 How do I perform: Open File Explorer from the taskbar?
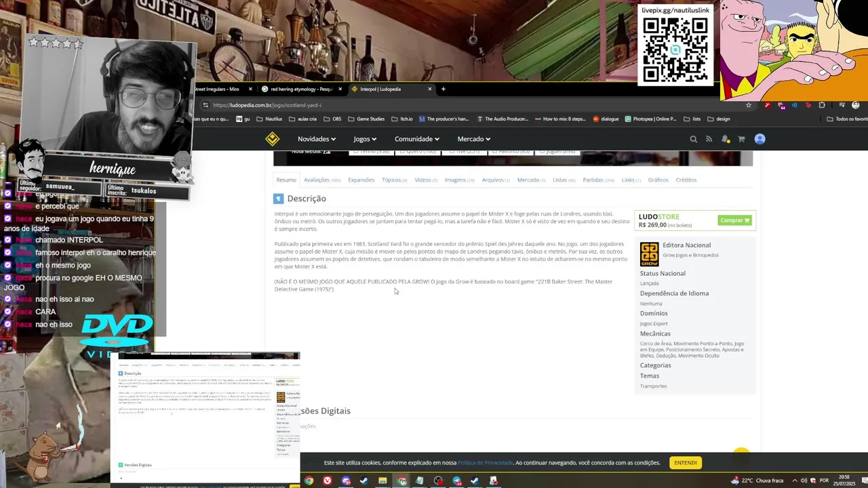click(382, 481)
